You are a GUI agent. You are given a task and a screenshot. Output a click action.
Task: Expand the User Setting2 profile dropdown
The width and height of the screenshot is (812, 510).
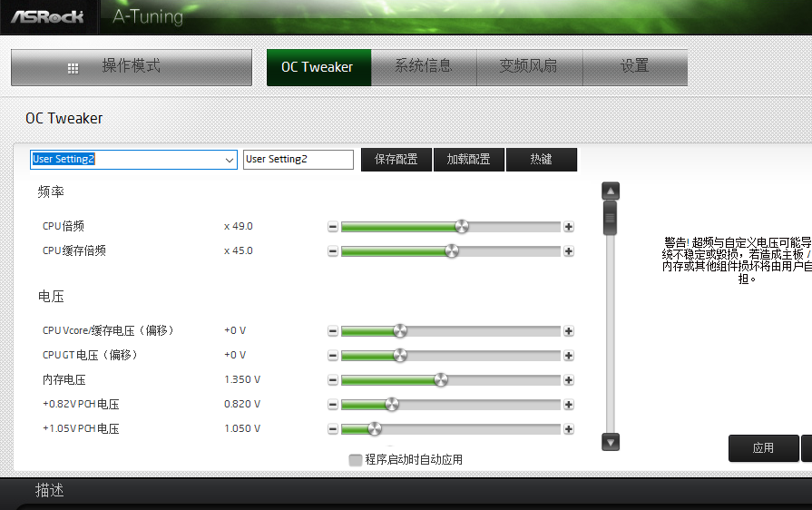pos(229,160)
